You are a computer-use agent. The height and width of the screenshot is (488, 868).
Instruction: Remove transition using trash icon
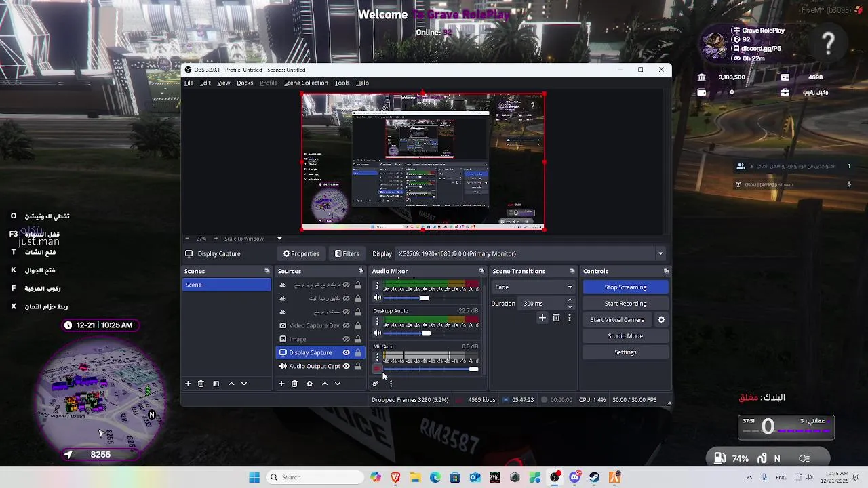[556, 318]
